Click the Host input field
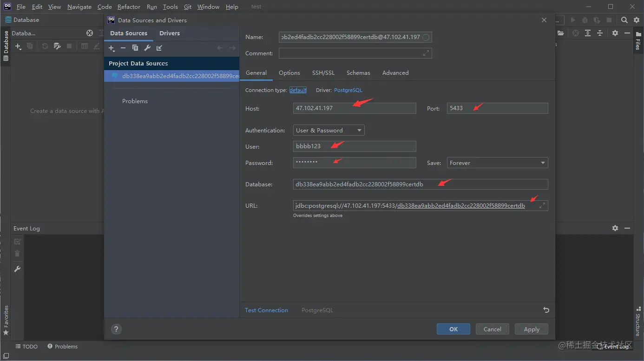 pyautogui.click(x=355, y=108)
